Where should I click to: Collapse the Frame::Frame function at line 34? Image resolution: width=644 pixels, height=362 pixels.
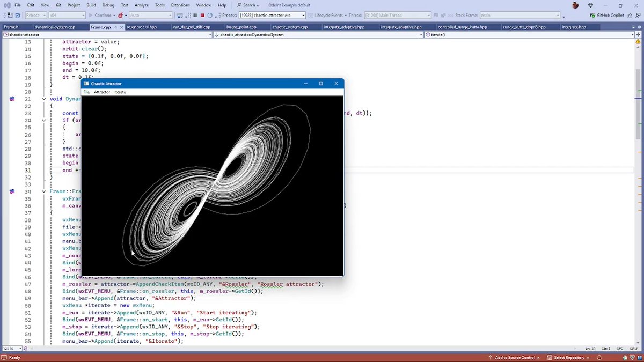point(44,191)
